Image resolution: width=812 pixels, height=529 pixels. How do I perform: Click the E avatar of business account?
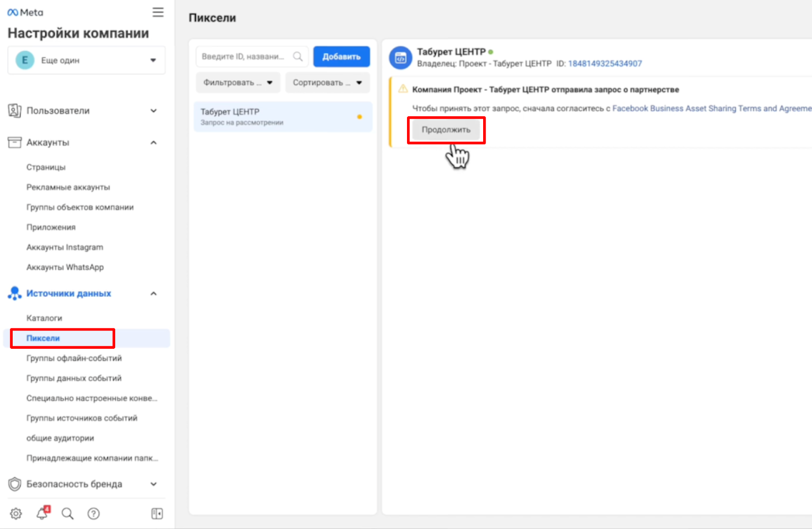click(x=24, y=60)
